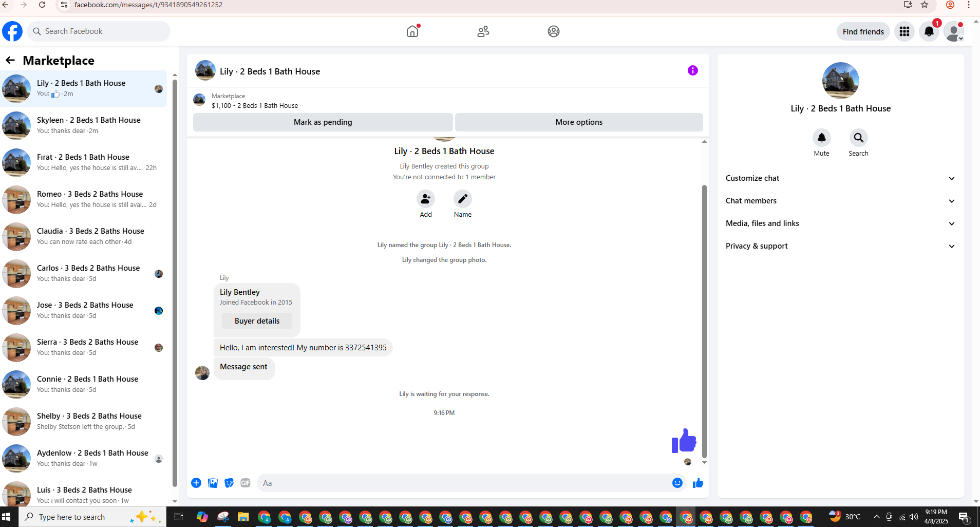This screenshot has height=527, width=980.
Task: Click More options button
Action: pos(579,122)
